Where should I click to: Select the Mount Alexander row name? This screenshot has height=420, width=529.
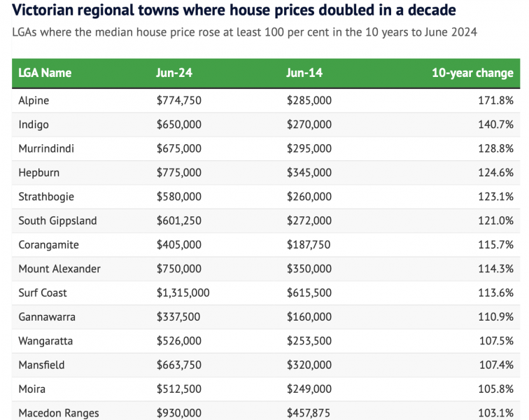coord(59,269)
